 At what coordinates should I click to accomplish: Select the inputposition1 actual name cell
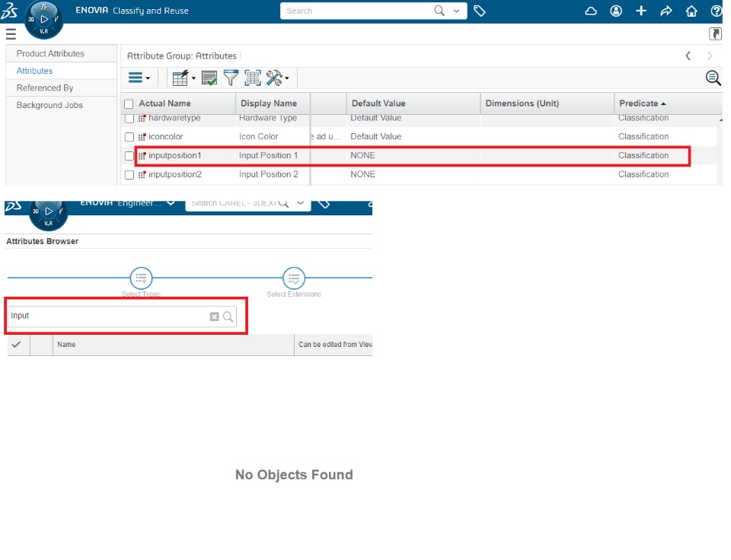click(x=175, y=156)
